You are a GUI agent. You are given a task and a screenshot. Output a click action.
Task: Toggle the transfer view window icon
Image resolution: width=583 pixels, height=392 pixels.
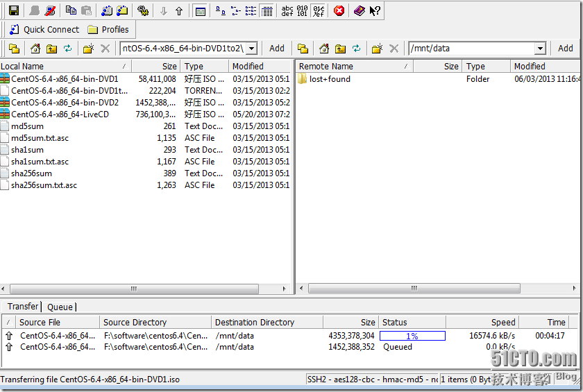[x=201, y=12]
